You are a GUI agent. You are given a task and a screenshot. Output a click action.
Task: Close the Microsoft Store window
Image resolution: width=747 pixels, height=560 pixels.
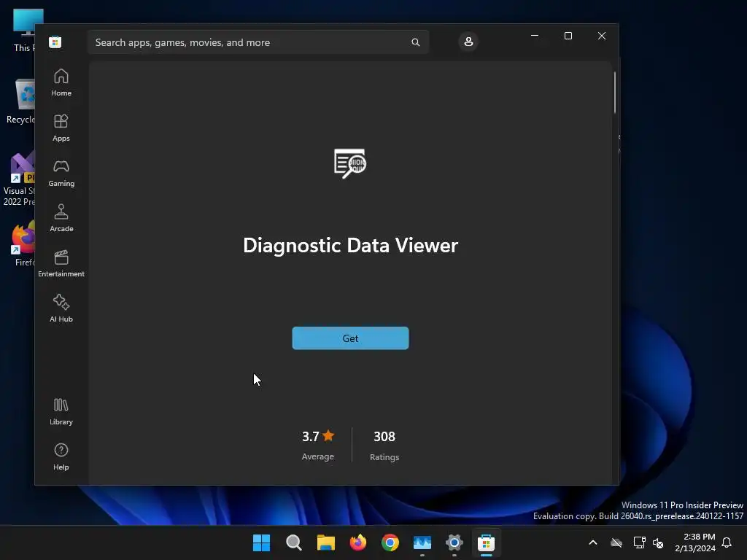coord(602,36)
